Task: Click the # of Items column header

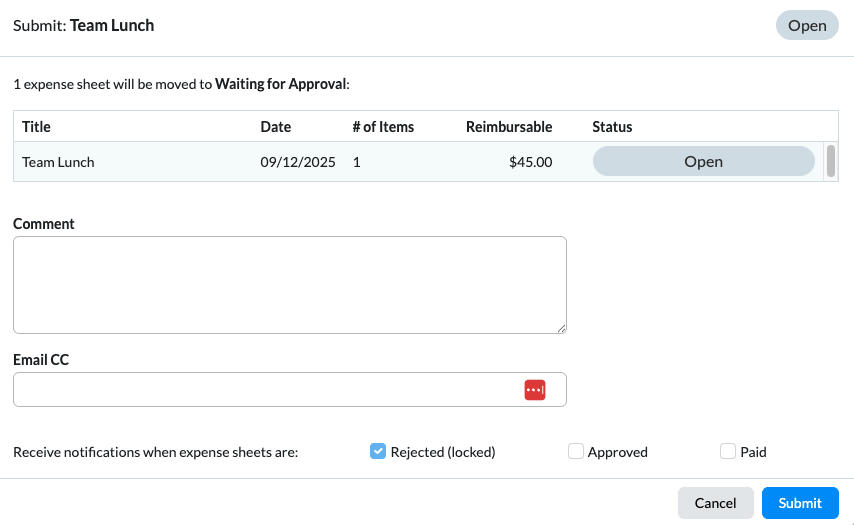Action: tap(383, 127)
